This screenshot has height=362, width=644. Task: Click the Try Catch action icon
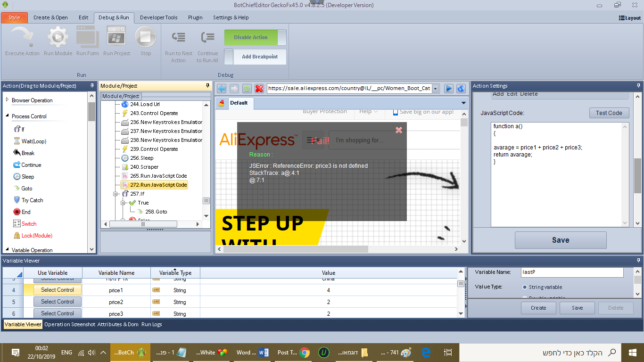click(17, 200)
